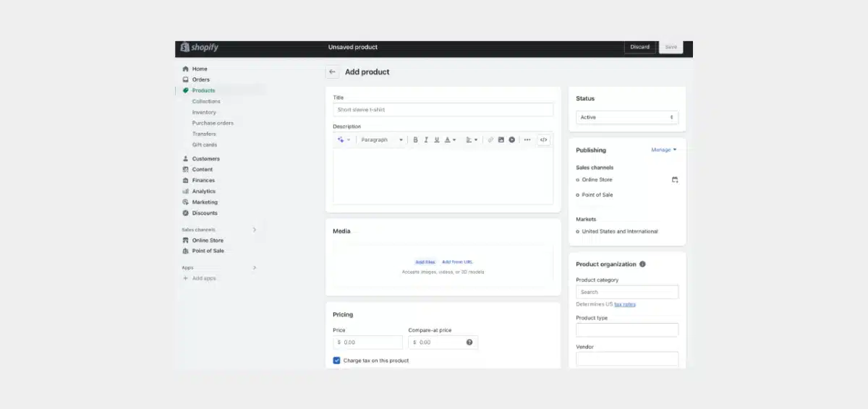Open the AI sparkle text generator
The width and height of the screenshot is (868, 409).
tap(344, 139)
